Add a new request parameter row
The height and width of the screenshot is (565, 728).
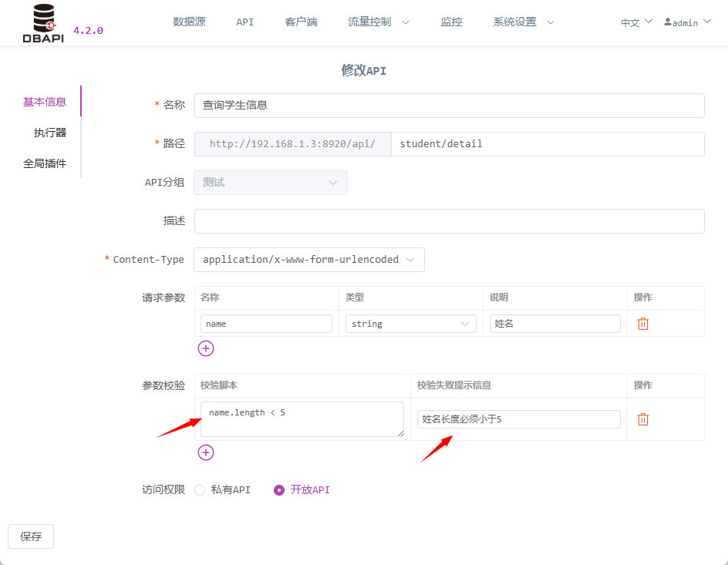coord(206,348)
